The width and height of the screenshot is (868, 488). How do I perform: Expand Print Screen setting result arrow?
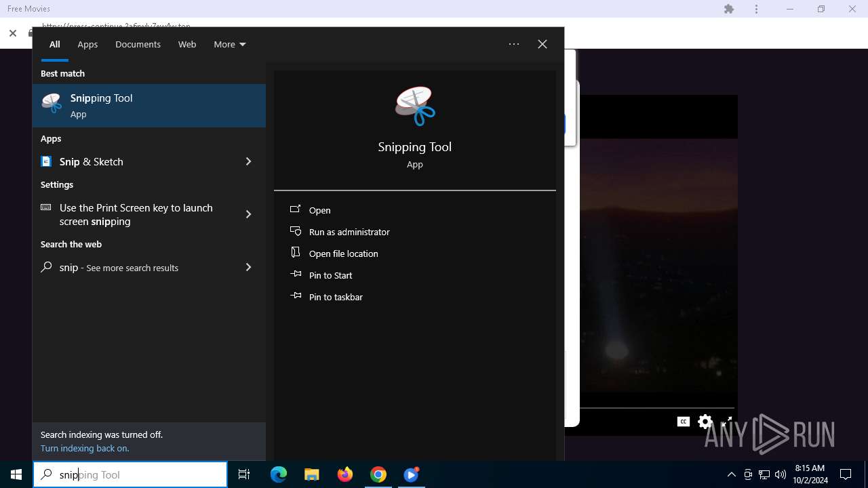coord(248,214)
